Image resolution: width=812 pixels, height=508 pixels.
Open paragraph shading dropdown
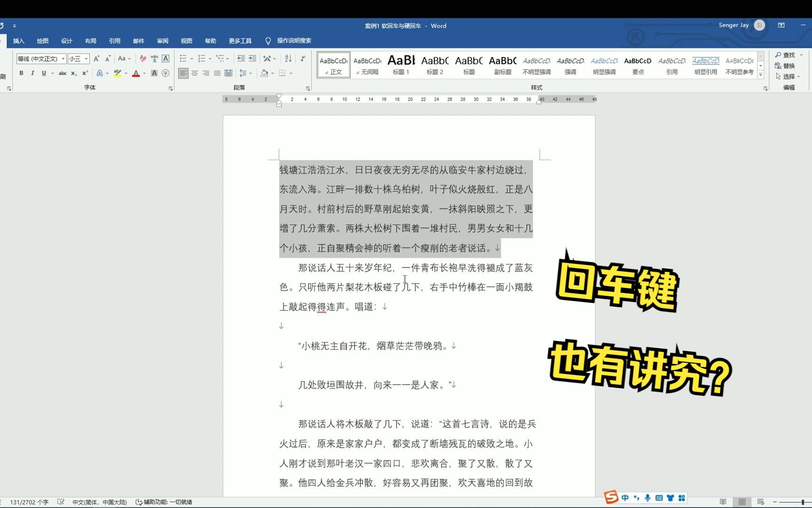(x=273, y=73)
